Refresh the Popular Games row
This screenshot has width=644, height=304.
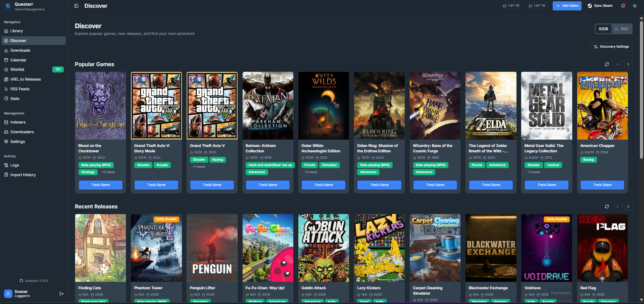click(x=607, y=64)
